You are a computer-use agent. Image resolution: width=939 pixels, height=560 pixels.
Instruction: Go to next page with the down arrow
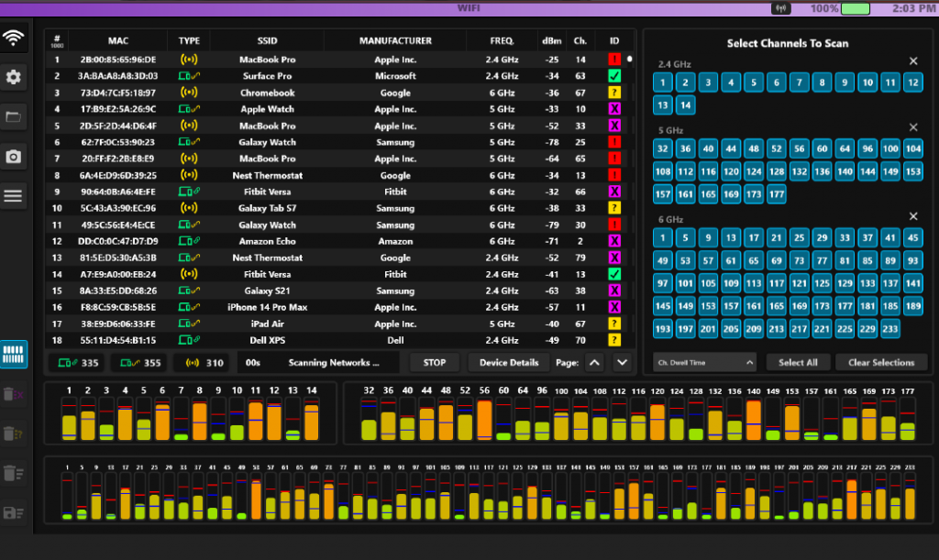[x=623, y=363]
